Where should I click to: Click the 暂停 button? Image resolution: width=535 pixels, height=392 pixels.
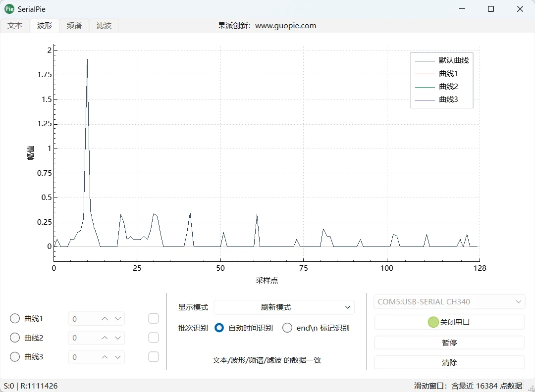click(x=449, y=343)
